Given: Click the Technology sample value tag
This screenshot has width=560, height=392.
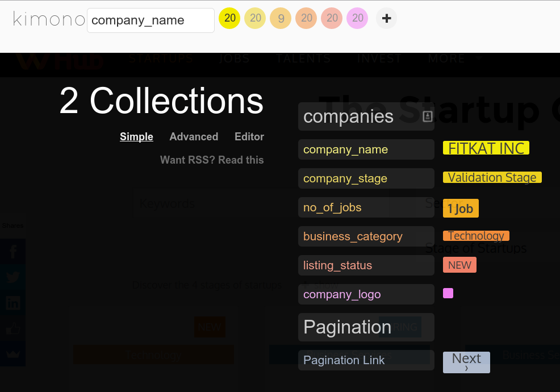Looking at the screenshot, I should tap(476, 236).
